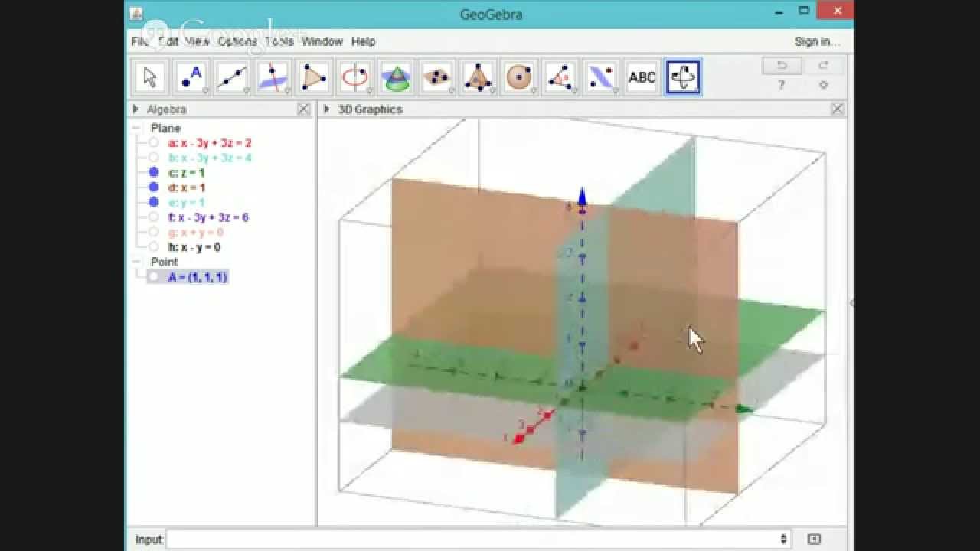
Task: Select the Circle with axis tool
Action: pyautogui.click(x=355, y=77)
